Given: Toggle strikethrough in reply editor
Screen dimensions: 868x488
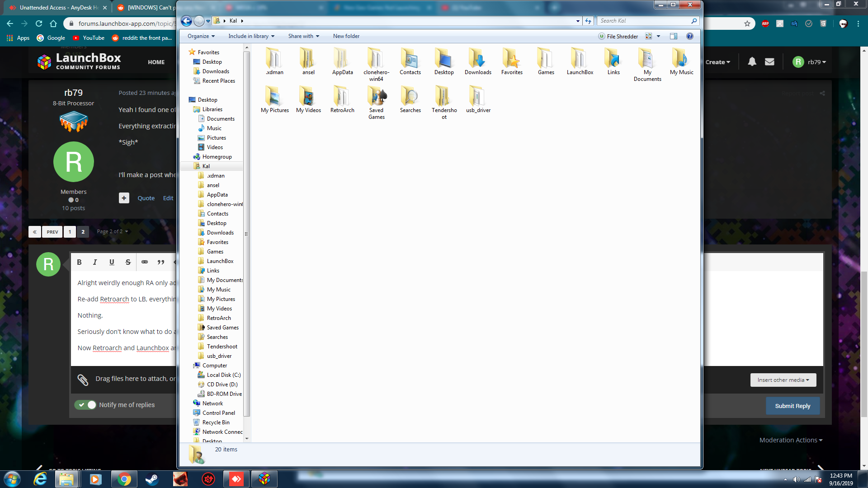Looking at the screenshot, I should point(128,262).
